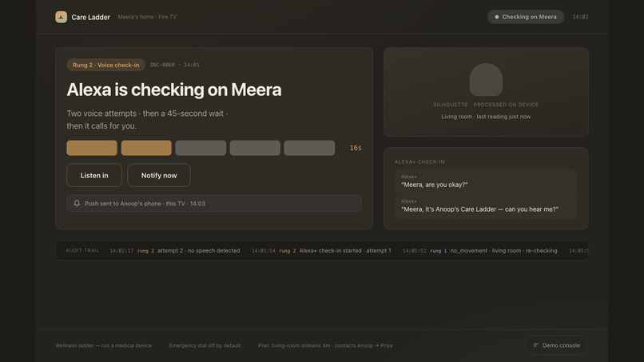Click the Wellness ladder not a medical device note
644x362 pixels.
[104, 345]
